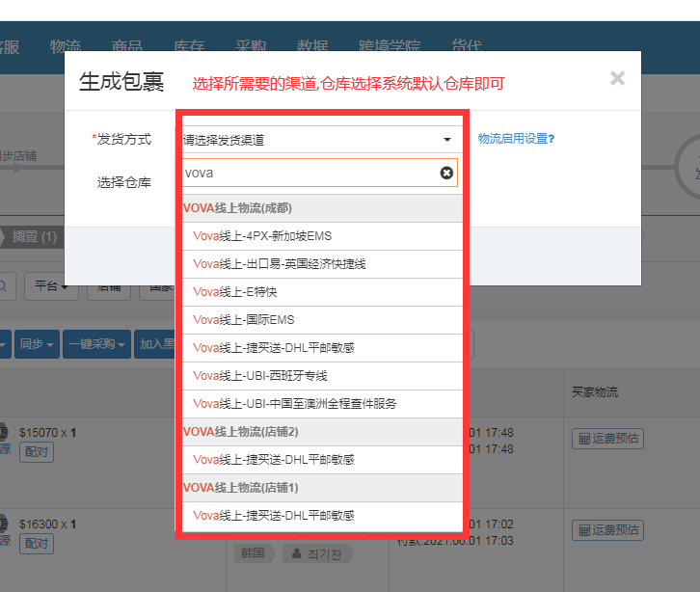
Task: Click the 韩国 country tag
Action: pos(254,553)
